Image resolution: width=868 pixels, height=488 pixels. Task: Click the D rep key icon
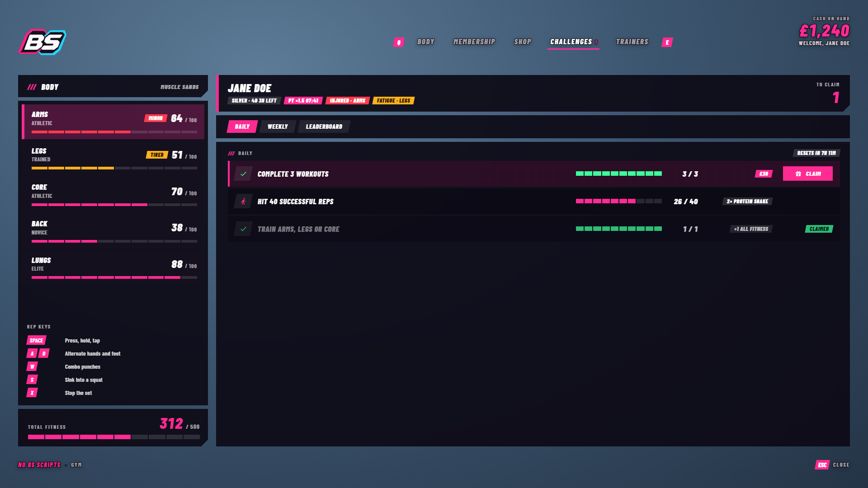coord(44,353)
